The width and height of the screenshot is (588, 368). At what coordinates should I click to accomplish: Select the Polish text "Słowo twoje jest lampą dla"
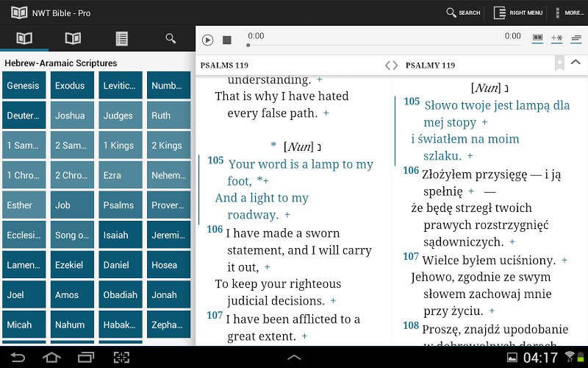click(x=497, y=105)
